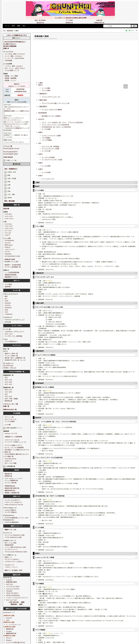Click edit icon on プレビ トナリエ四日市 heading

click(x=136, y=421)
